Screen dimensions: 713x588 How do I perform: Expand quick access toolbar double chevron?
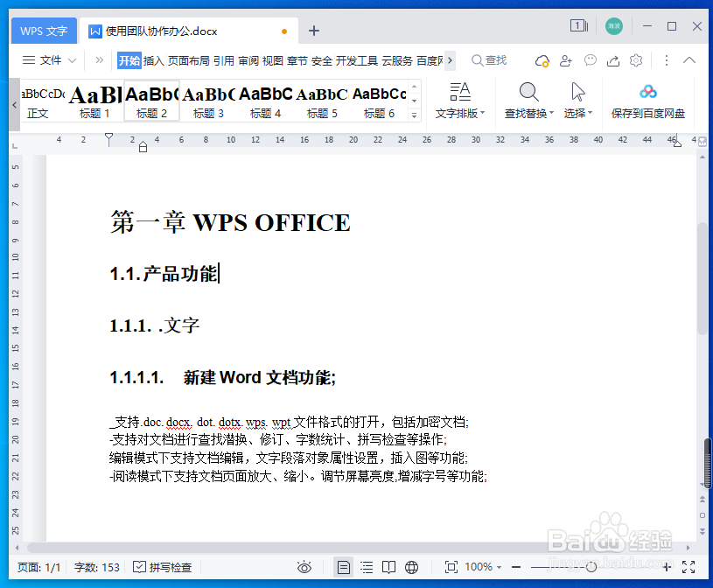99,60
